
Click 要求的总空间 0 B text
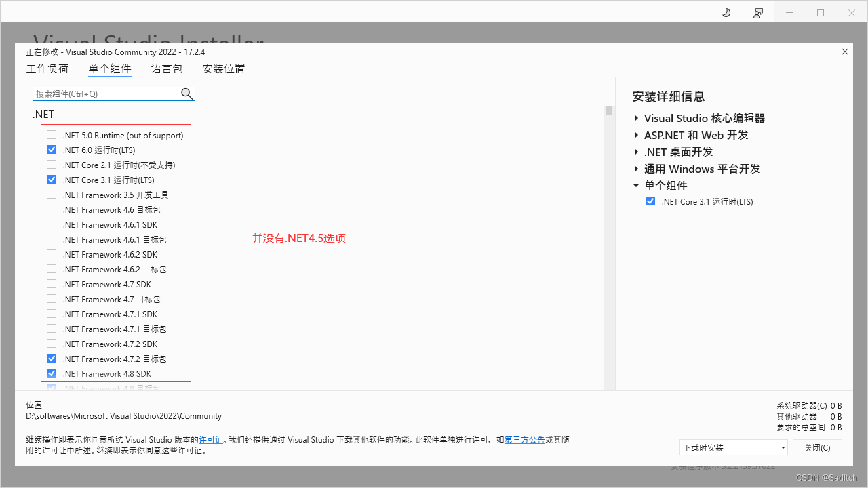[x=809, y=427]
